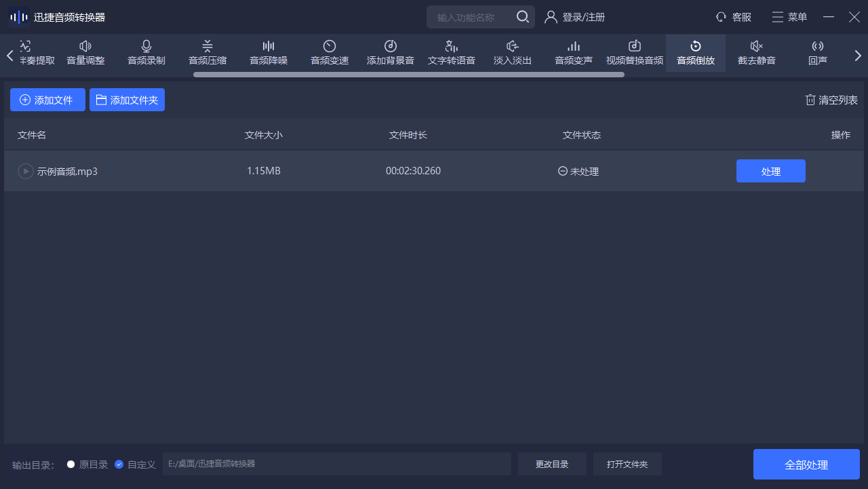This screenshot has width=868, height=489.
Task: Play the 示例音频.mp3 preview
Action: click(x=25, y=172)
